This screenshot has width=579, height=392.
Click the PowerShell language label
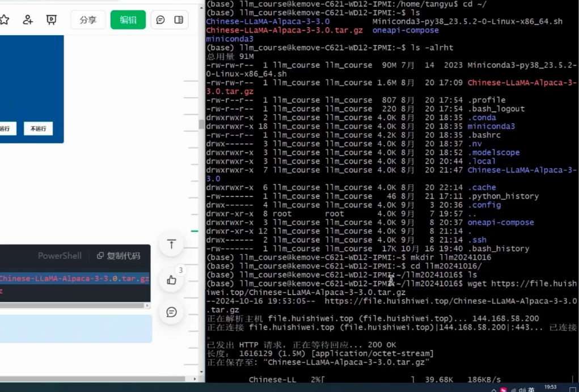pos(60,256)
